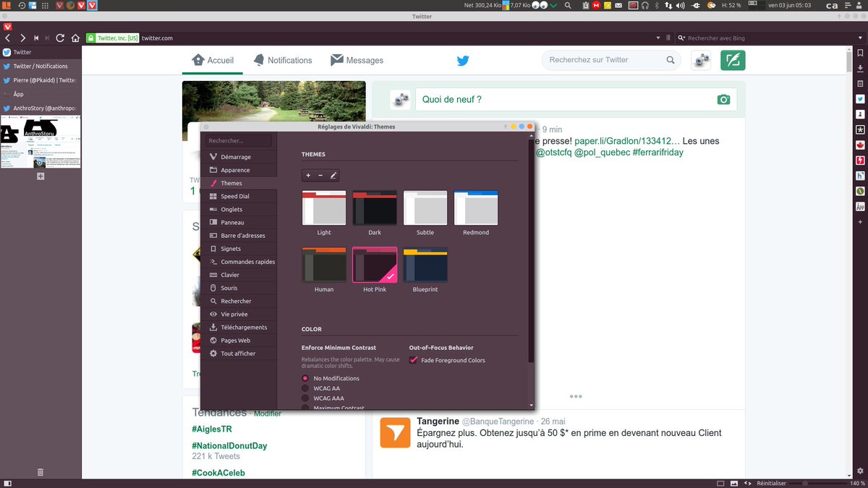
Task: Open closed tabs trash in tab bar
Action: pyautogui.click(x=41, y=471)
